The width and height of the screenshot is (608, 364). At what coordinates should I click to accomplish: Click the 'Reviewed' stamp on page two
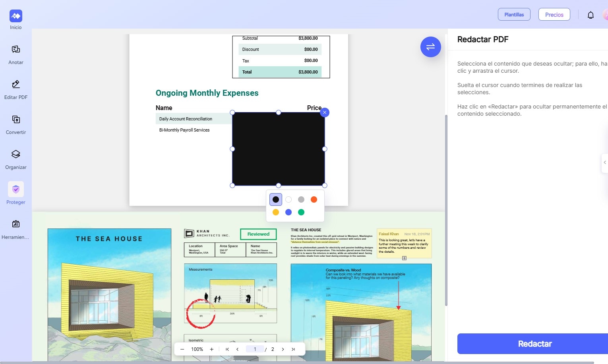tap(258, 234)
